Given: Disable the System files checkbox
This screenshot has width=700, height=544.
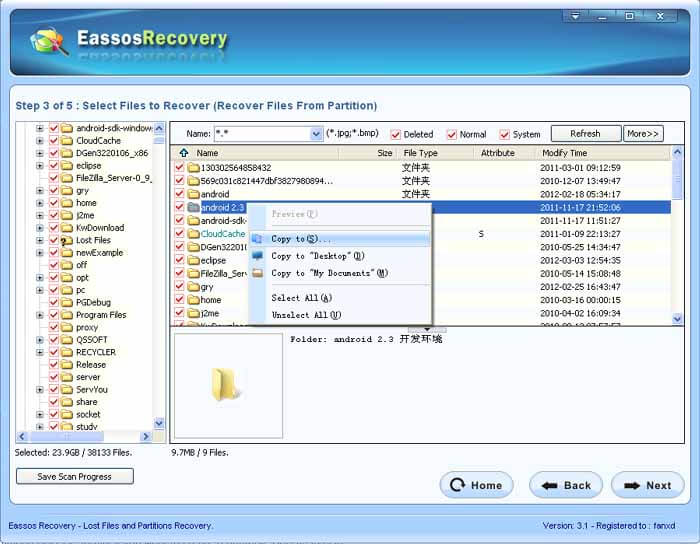Looking at the screenshot, I should (x=504, y=134).
